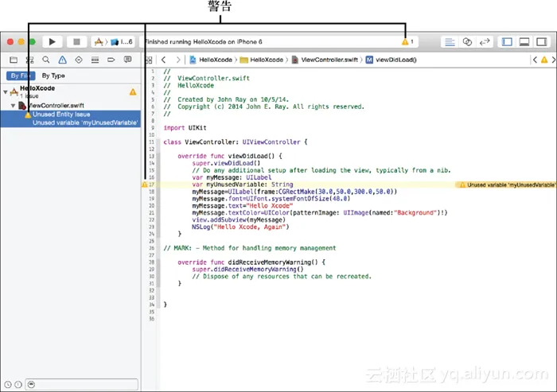Click the HelloXcode project in the jump bar

tap(211, 60)
